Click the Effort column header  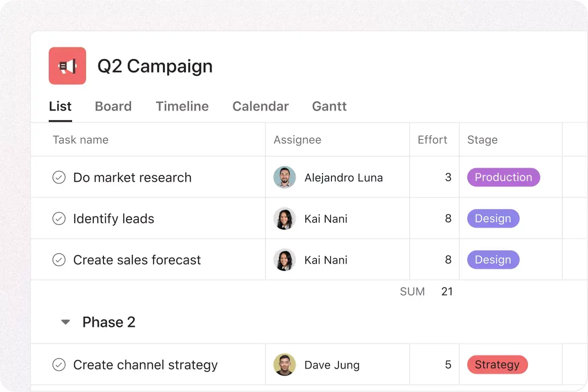click(432, 140)
